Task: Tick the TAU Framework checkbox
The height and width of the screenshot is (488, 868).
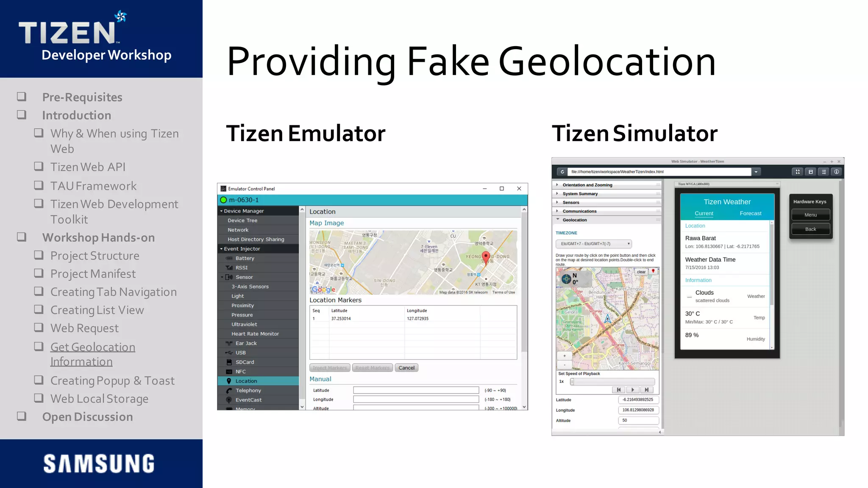Action: 39,185
